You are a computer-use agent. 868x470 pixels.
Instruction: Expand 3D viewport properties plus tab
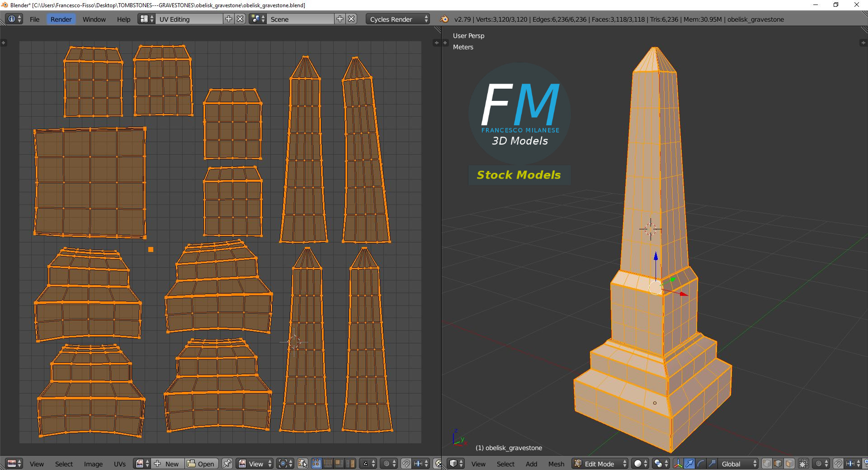[x=863, y=43]
